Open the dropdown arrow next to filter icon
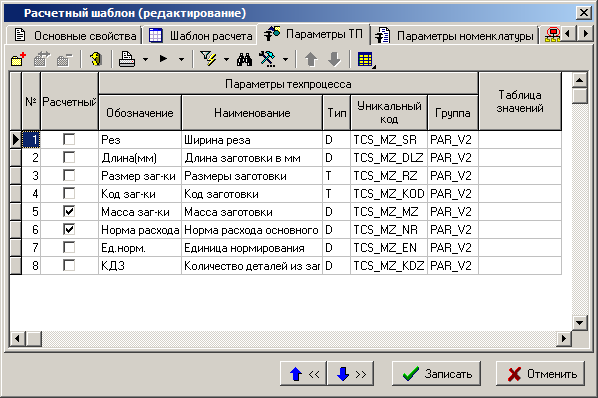 point(227,59)
